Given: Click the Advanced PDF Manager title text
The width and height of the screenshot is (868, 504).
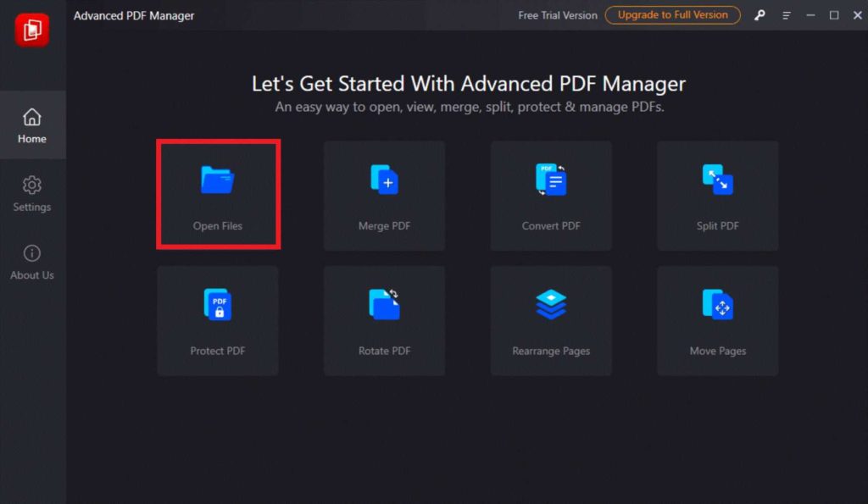Looking at the screenshot, I should [134, 15].
